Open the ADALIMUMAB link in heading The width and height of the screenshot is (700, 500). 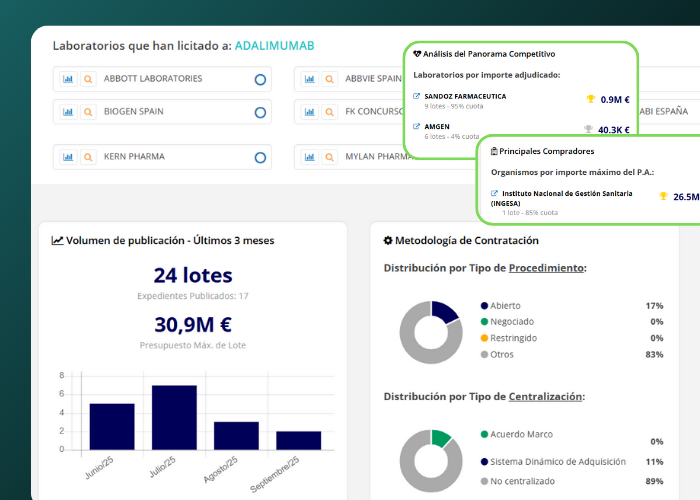point(275,46)
